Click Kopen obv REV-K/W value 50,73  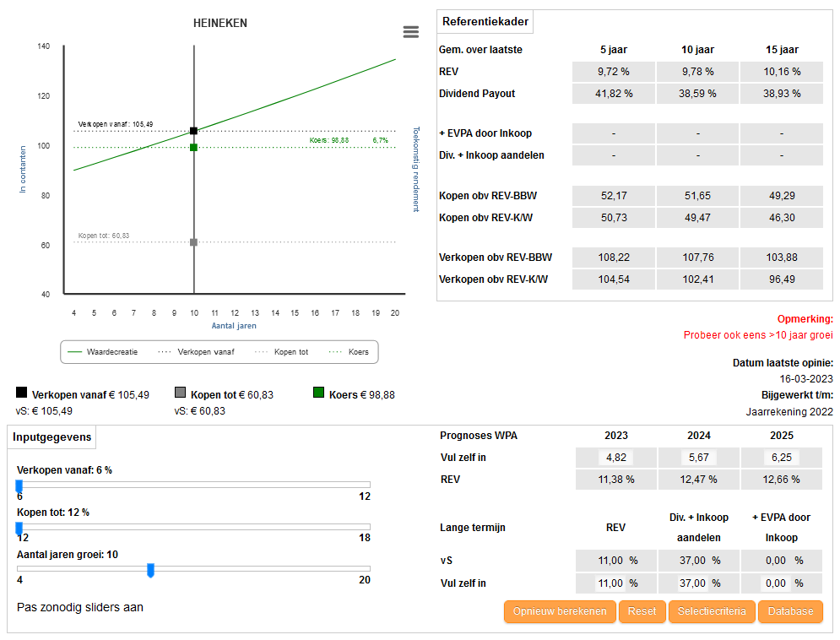614,218
